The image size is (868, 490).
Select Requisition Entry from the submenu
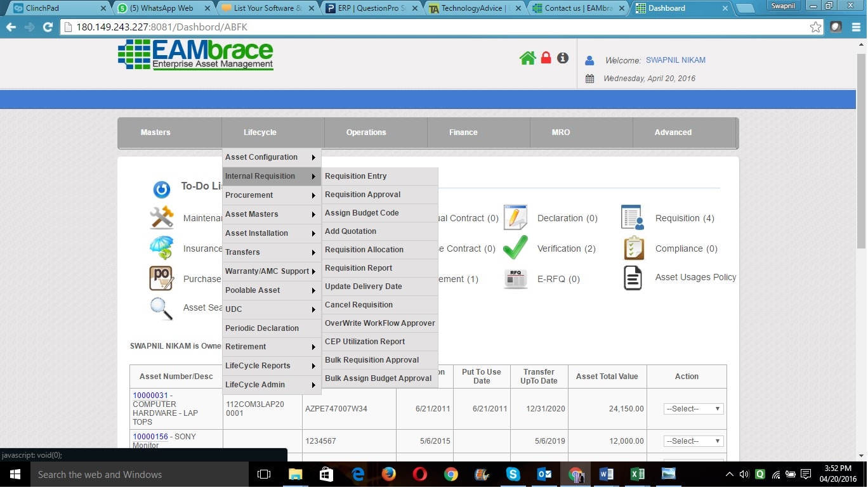coord(356,176)
